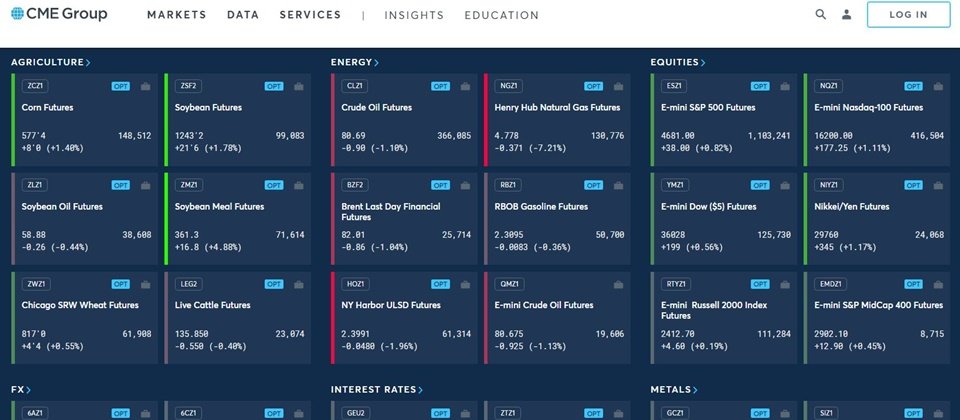Click briefcase icon on E-mini S&P MidCap 400 card

click(938, 284)
